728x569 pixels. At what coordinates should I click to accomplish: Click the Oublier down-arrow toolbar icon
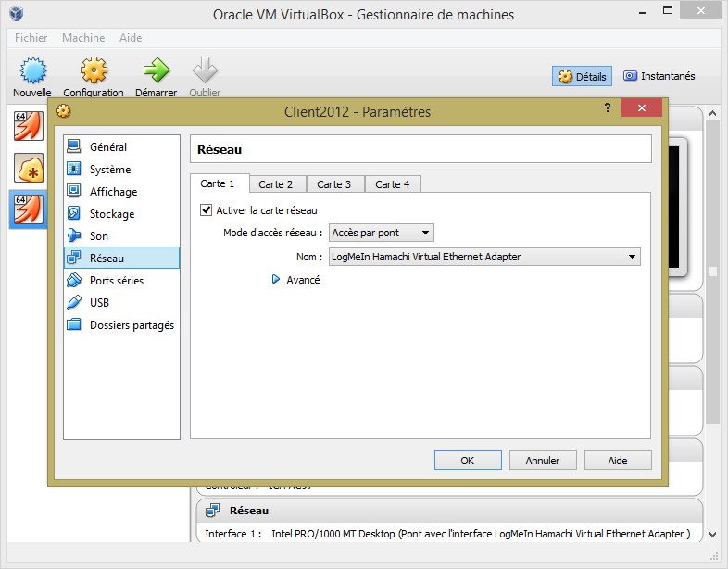pos(205,70)
